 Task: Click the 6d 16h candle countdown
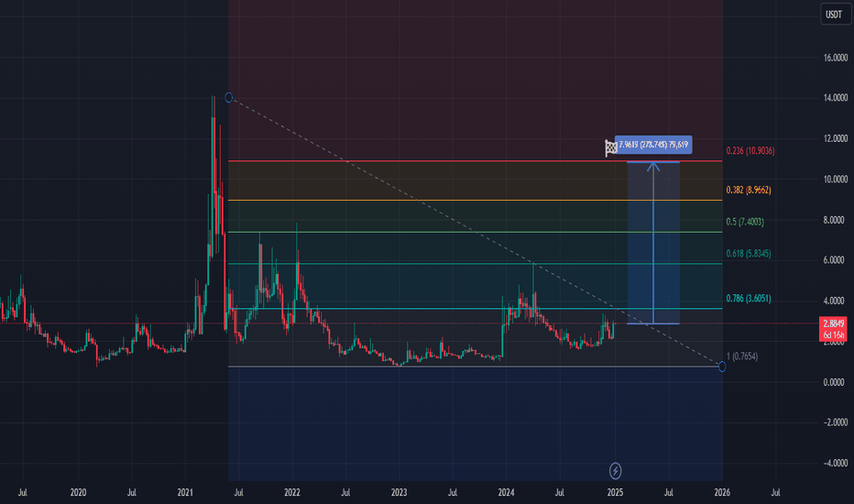pos(833,335)
